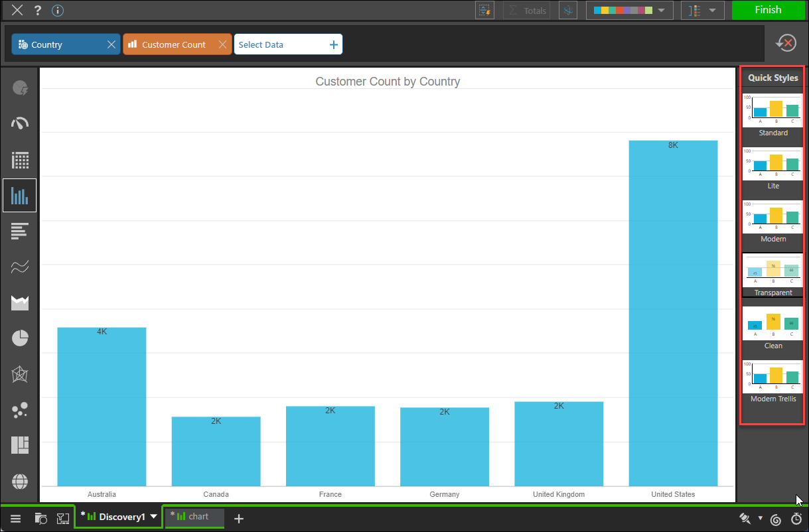Pick the line chart icon
The image size is (809, 532).
point(20,267)
